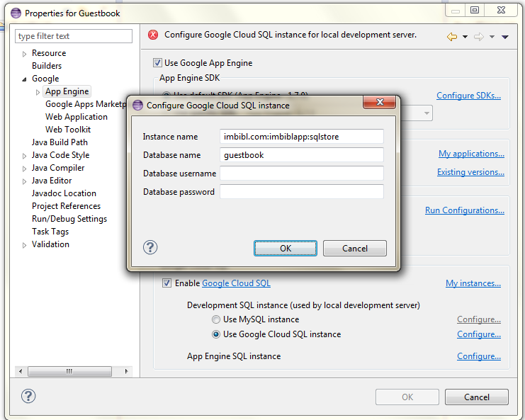This screenshot has height=420, width=525.
Task: Expand the Java Compiler tree node
Action: pos(25,169)
